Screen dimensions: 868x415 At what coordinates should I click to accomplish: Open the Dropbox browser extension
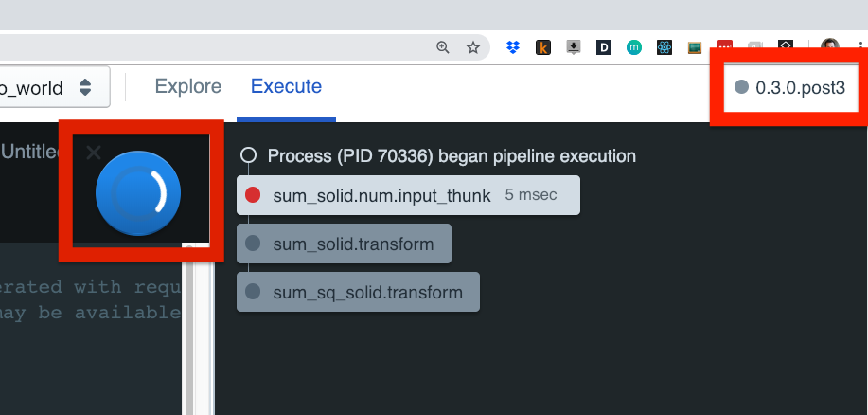[513, 47]
